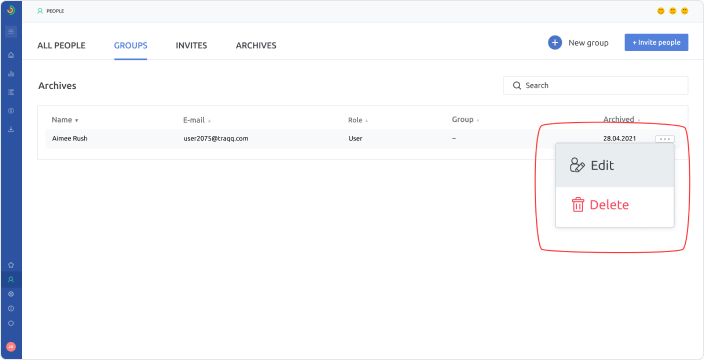
Task: Click the second smiley face icon
Action: [673, 11]
